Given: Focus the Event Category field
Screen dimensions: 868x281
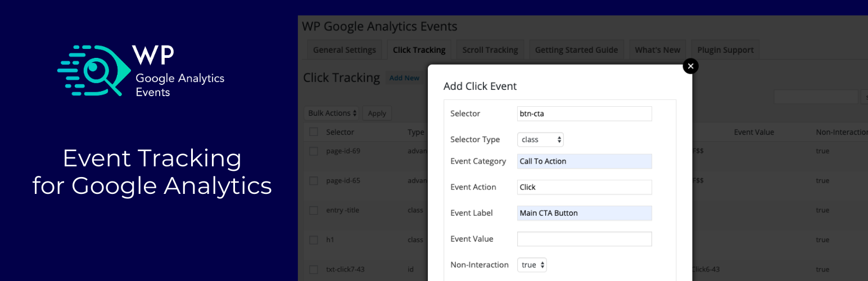Looking at the screenshot, I should point(584,161).
